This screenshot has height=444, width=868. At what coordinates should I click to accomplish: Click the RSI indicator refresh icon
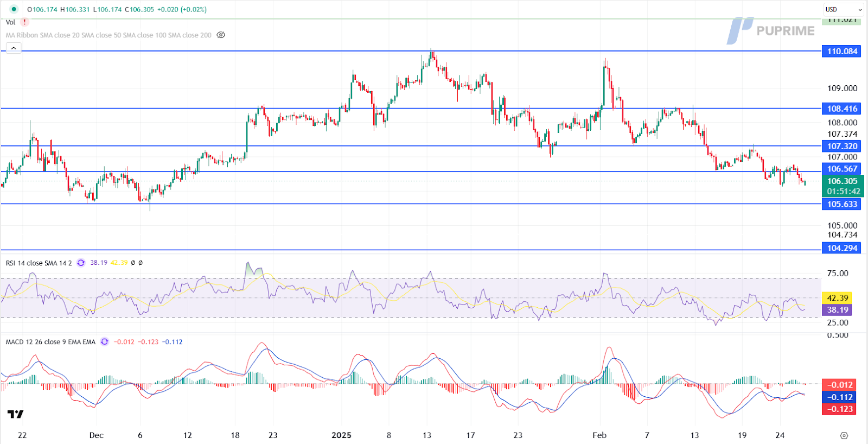coord(81,263)
